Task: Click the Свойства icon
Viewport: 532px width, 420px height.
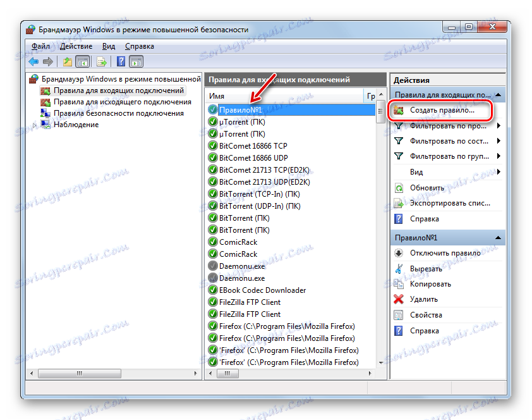Action: [399, 315]
